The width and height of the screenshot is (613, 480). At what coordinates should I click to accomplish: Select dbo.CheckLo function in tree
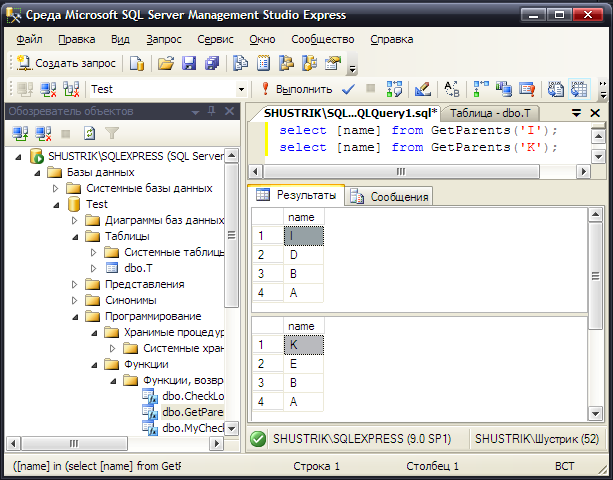tap(193, 396)
